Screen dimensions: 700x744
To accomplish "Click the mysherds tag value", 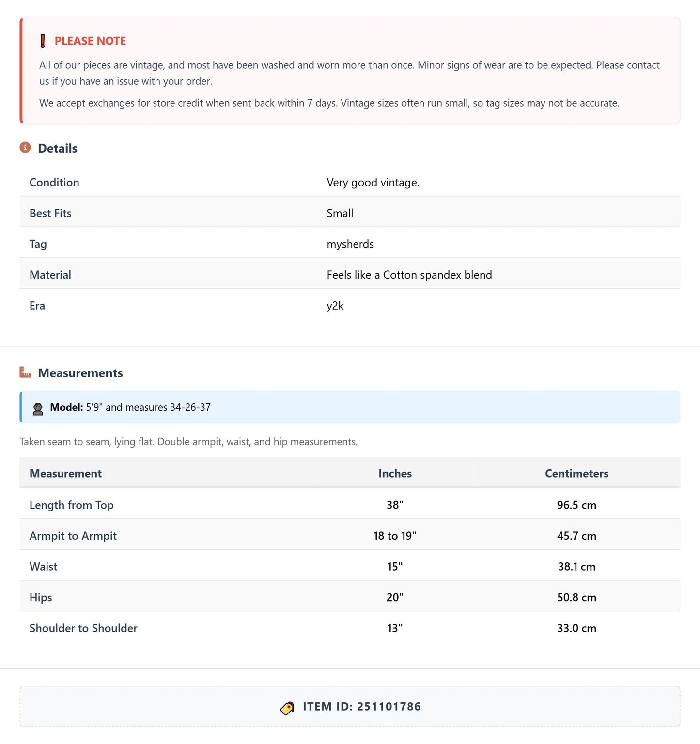I will pos(350,244).
